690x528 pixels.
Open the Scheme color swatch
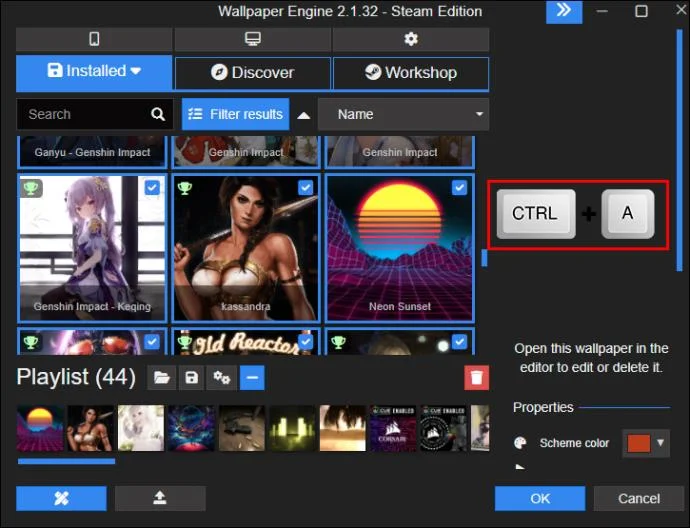coord(639,443)
